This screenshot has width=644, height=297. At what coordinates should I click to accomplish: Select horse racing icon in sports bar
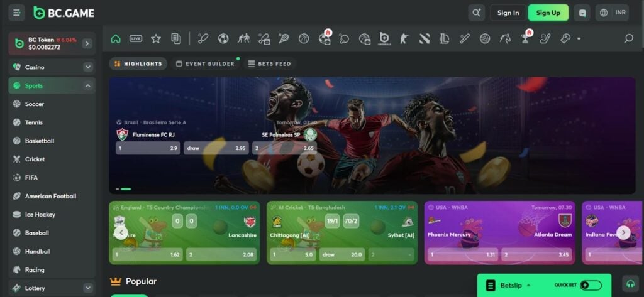505,38
